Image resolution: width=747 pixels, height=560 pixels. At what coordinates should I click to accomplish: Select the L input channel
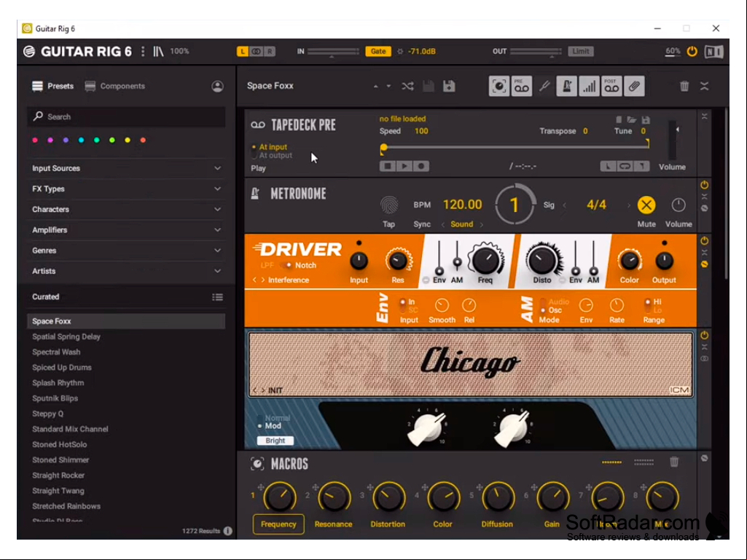coord(243,52)
